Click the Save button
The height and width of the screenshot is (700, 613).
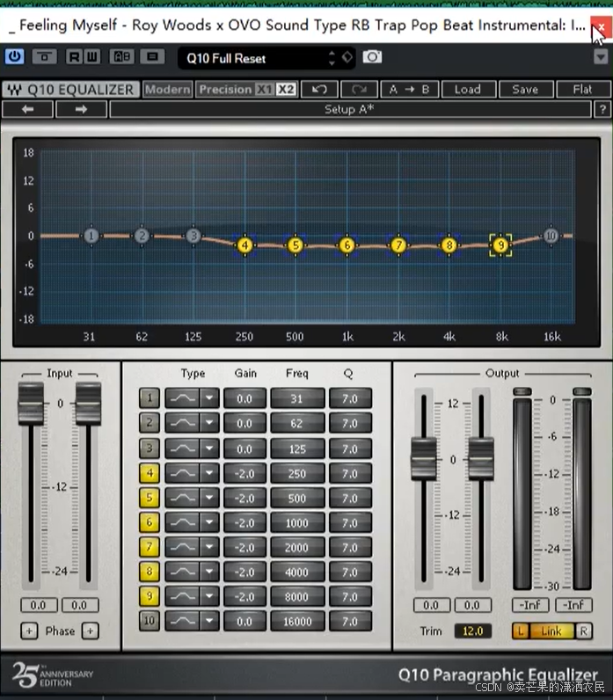526,90
